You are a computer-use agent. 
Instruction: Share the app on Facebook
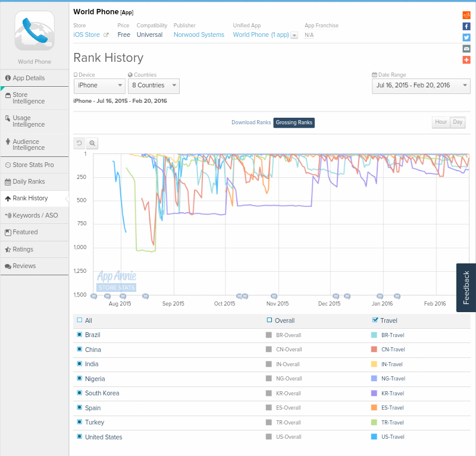click(467, 26)
